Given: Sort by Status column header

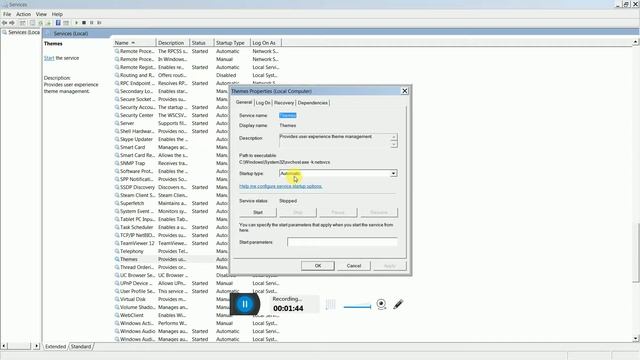Looking at the screenshot, I should point(202,42).
